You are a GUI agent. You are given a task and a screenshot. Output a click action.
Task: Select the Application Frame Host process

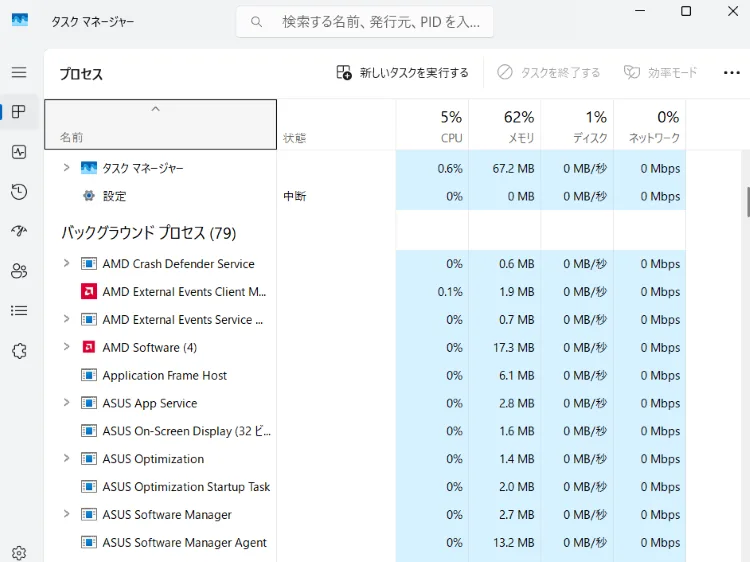click(x=165, y=376)
